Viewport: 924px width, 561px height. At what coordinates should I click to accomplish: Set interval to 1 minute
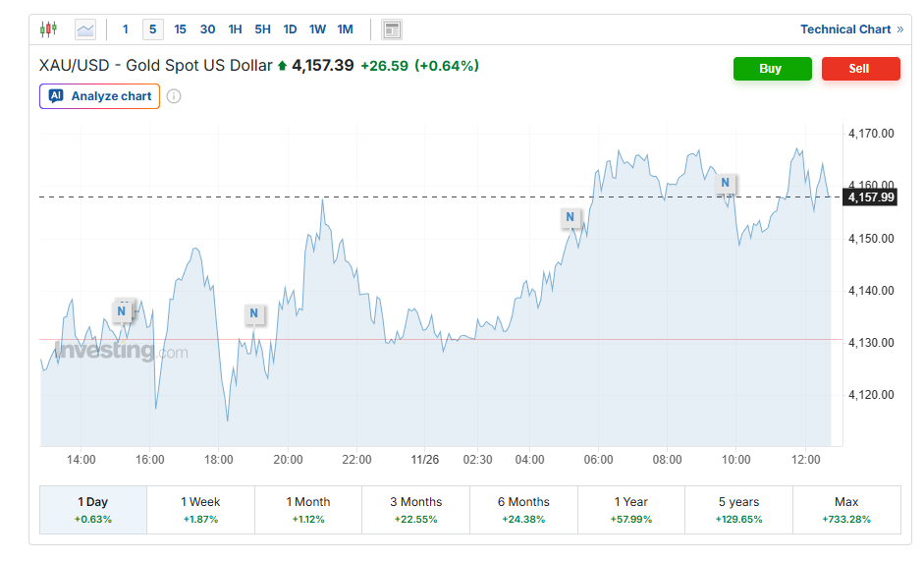(126, 29)
